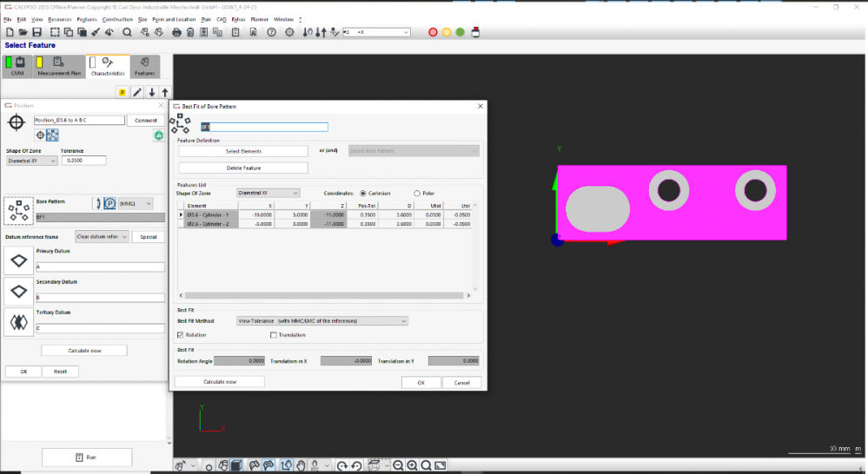Click the Print icon in the toolbar

[x=176, y=32]
